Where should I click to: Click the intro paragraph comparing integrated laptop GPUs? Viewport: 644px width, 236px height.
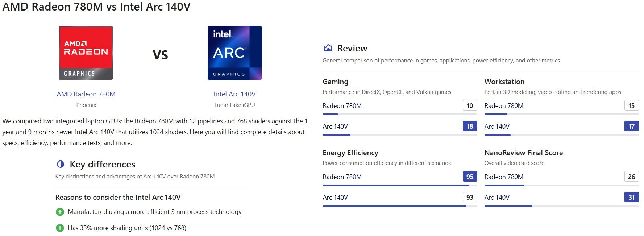click(155, 132)
